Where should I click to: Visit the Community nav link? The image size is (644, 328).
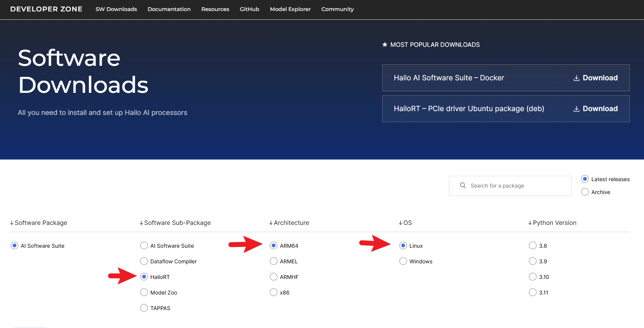pyautogui.click(x=338, y=9)
